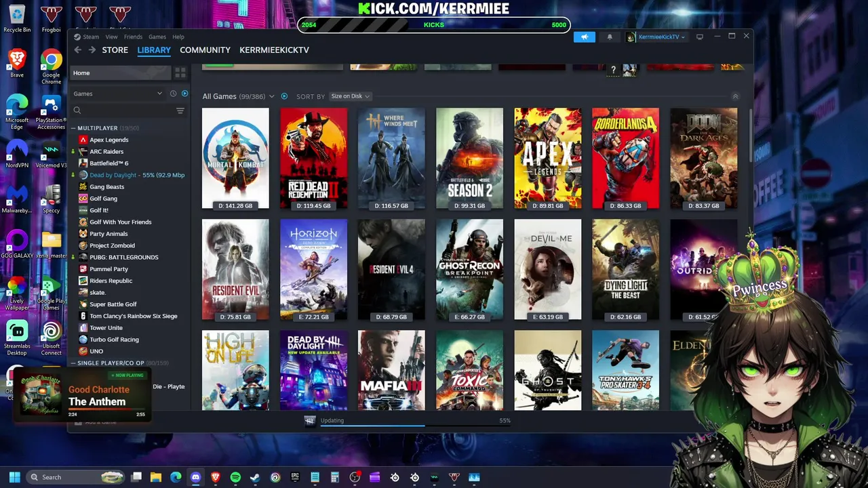Select Battlefield 6 in the sidebar

click(x=108, y=163)
